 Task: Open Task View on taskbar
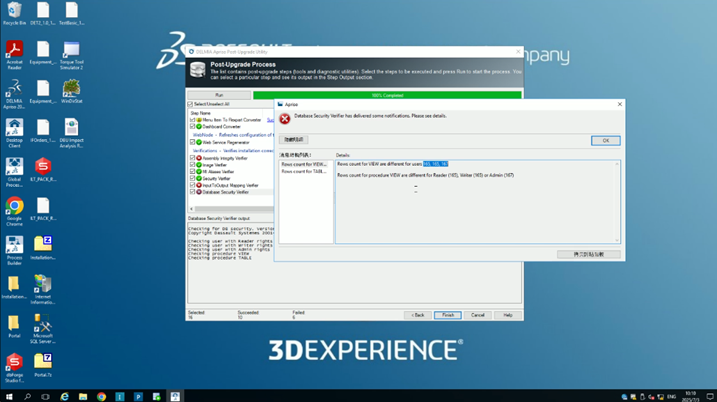(x=45, y=397)
